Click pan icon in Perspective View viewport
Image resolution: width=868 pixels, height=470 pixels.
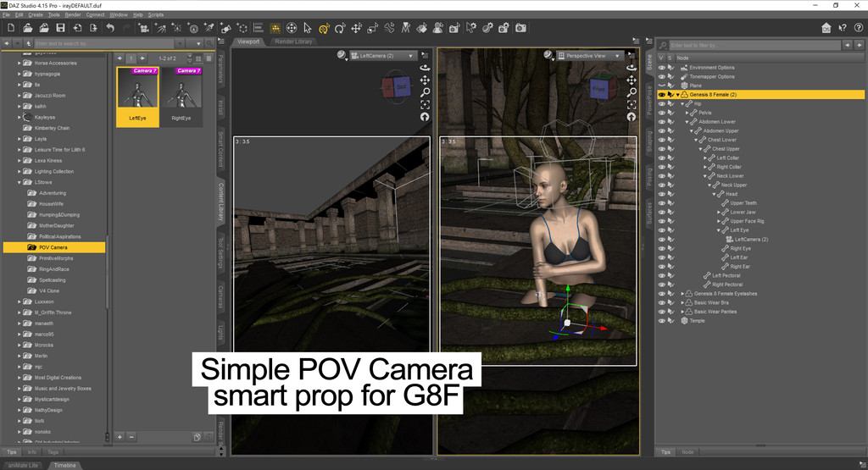coord(631,80)
